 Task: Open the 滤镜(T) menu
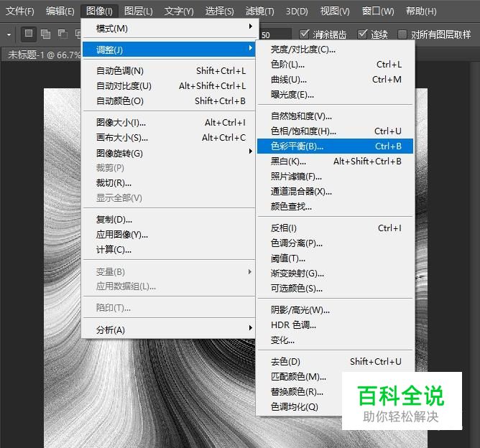pos(260,11)
